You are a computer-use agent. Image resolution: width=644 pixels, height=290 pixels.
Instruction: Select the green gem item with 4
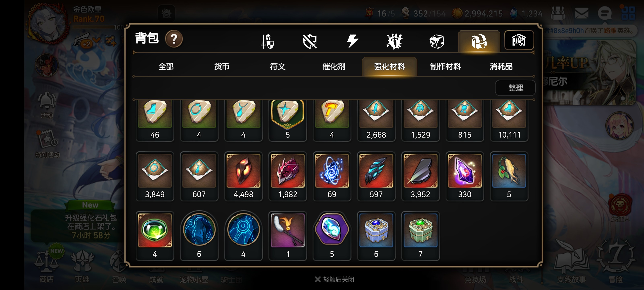click(155, 236)
